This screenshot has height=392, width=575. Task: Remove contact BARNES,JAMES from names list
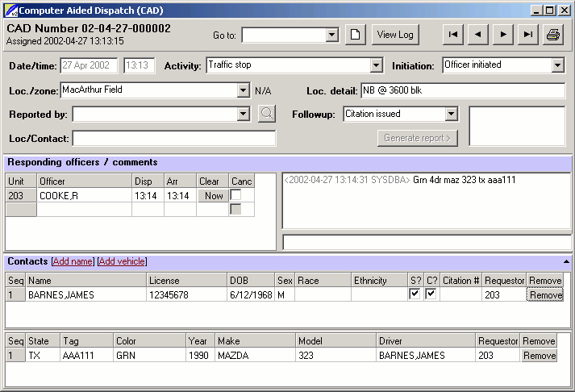click(545, 295)
